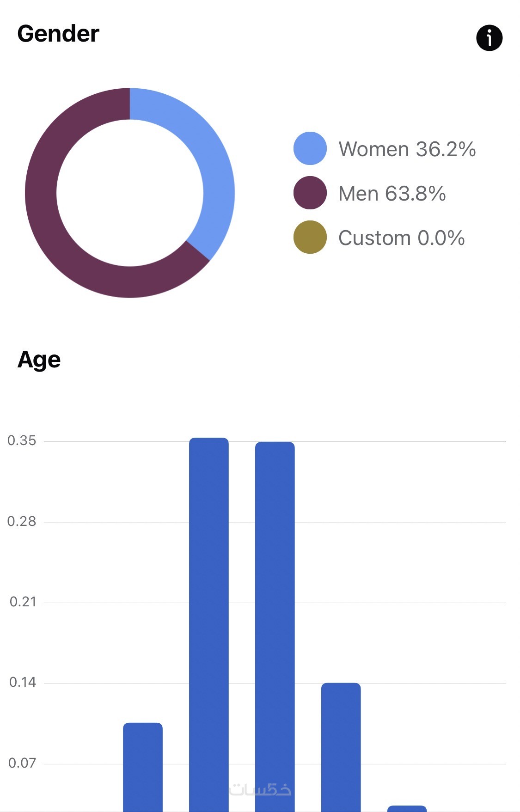The width and height of the screenshot is (520, 812).
Task: Select the Women 36.2% legend label
Action: click(x=407, y=149)
